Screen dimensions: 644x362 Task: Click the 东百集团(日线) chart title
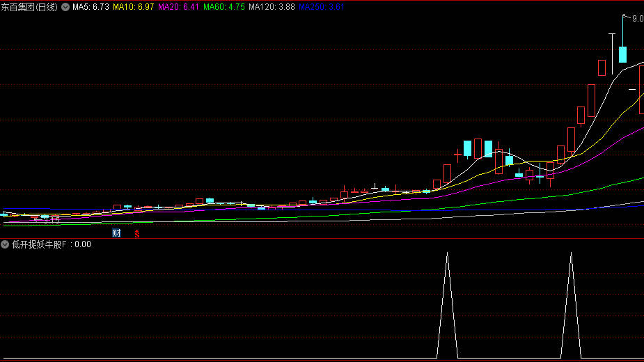tap(30, 6)
